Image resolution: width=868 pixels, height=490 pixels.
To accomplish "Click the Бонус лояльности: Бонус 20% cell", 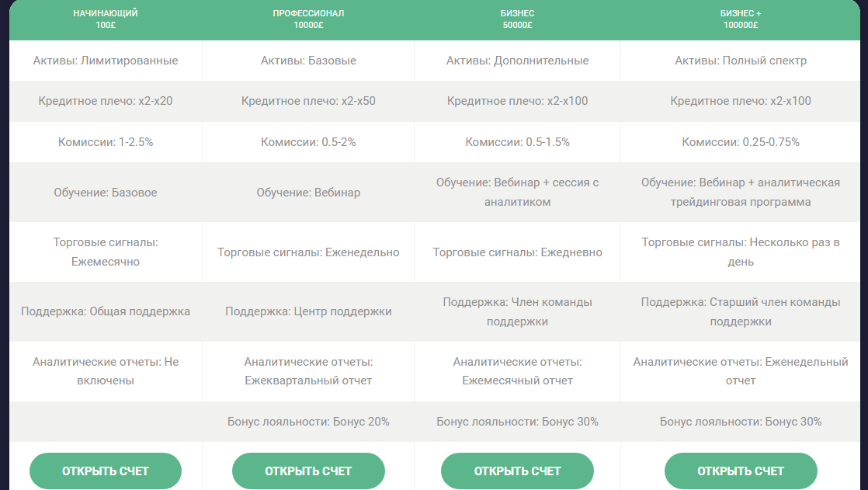I will coord(308,422).
